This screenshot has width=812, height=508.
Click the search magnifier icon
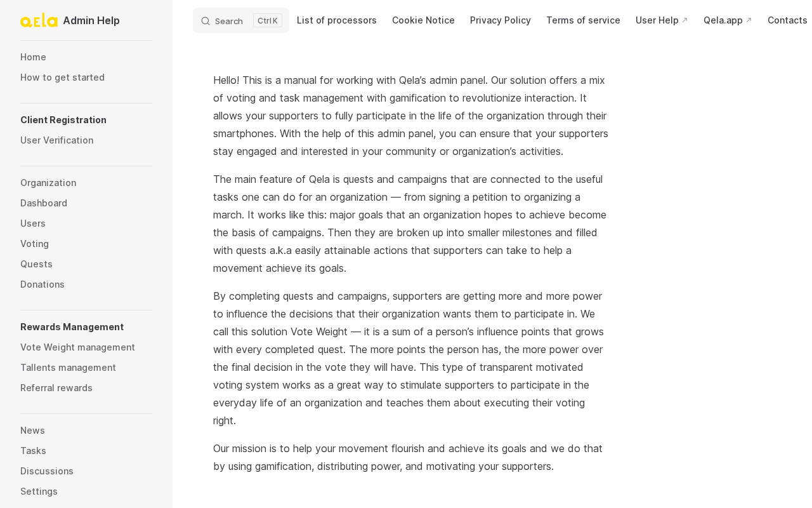point(206,21)
